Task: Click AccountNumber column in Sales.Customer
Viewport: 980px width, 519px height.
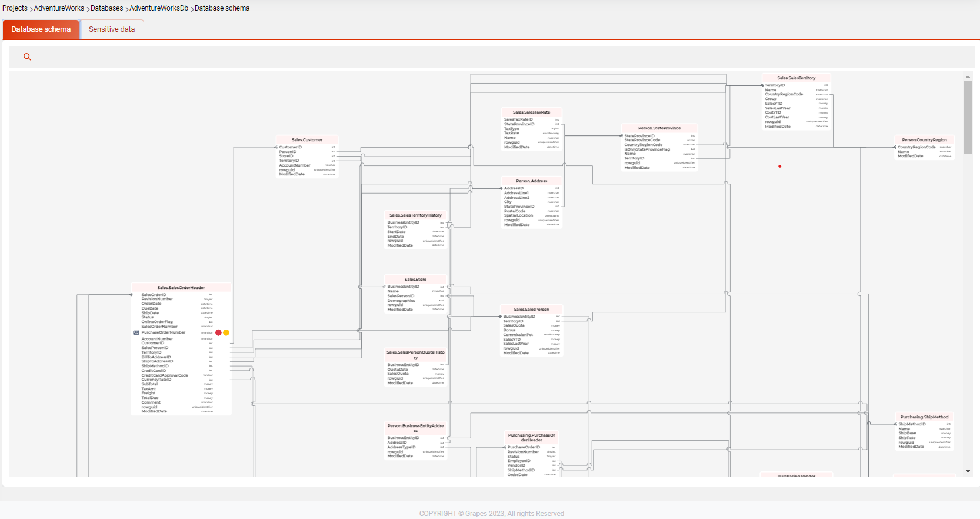Action: (x=295, y=165)
